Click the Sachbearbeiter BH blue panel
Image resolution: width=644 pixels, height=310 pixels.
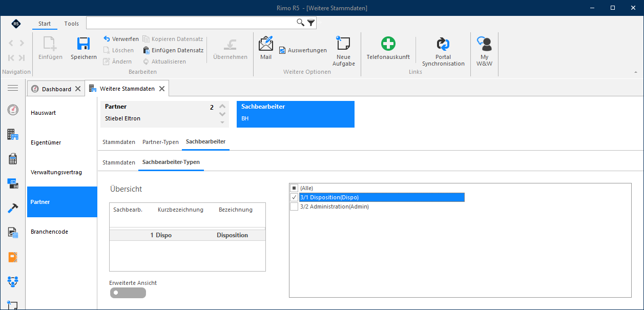click(296, 114)
